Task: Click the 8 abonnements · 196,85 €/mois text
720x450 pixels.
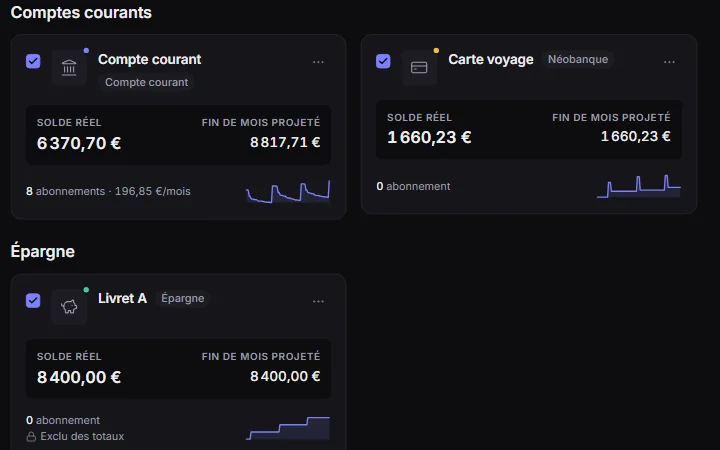Action: click(x=108, y=191)
